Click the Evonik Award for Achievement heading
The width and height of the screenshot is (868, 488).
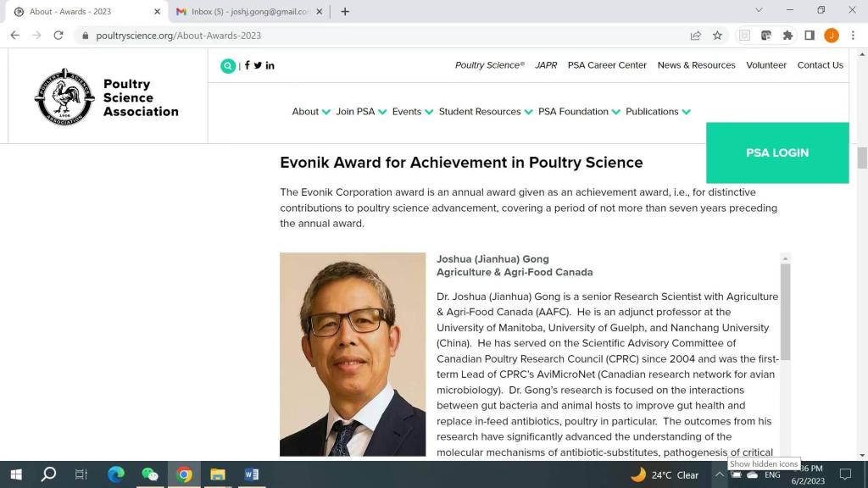(x=461, y=163)
